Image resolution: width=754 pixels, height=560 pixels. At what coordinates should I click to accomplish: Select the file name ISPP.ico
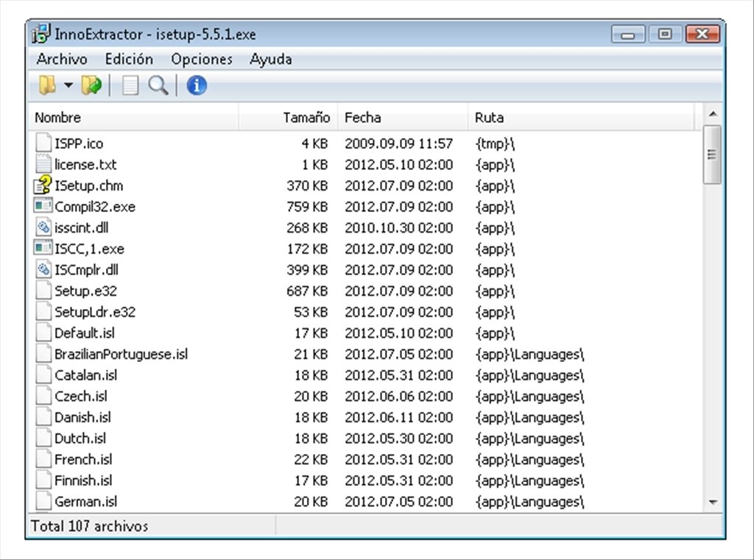coord(79,143)
